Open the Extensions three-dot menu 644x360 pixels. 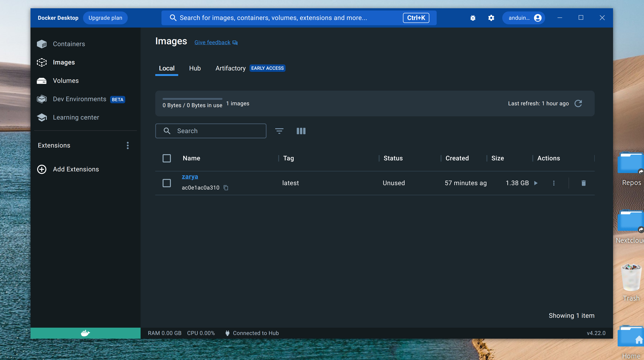click(128, 145)
